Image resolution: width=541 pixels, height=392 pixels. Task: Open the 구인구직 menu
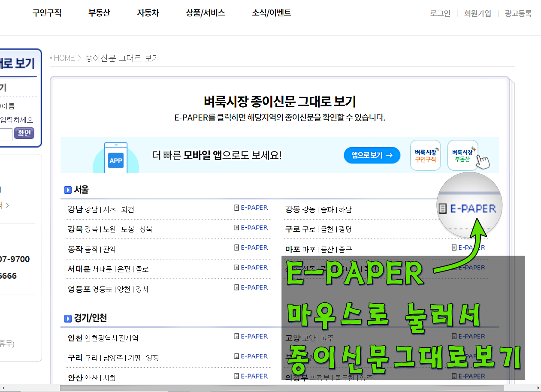point(47,13)
